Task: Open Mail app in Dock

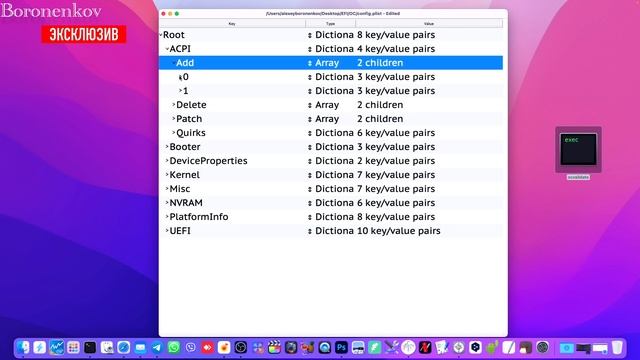Action: 140,347
